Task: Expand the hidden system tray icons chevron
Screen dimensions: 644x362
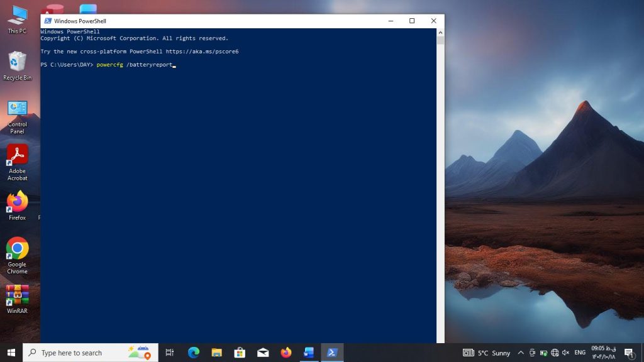Action: [x=521, y=353]
